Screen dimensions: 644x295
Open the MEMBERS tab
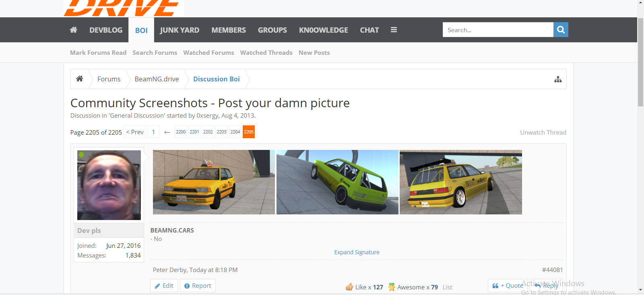click(x=229, y=30)
